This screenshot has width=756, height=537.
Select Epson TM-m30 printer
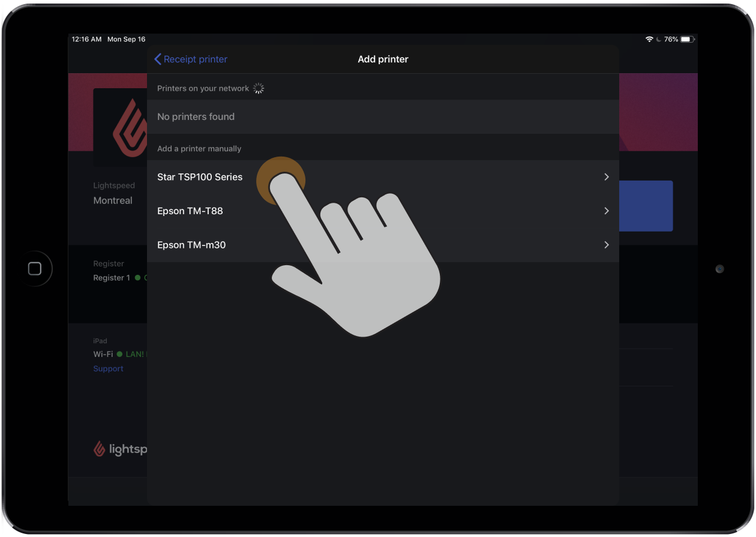coord(383,245)
